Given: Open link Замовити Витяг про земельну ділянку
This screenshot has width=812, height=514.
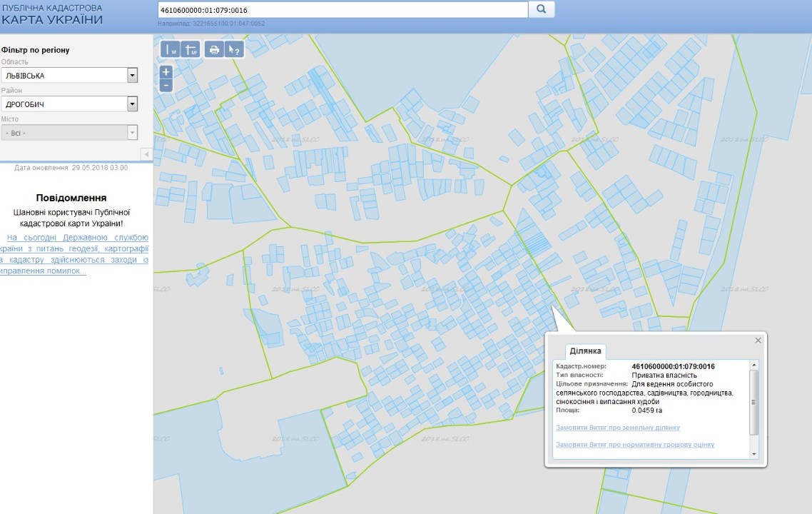Looking at the screenshot, I should point(617,428).
